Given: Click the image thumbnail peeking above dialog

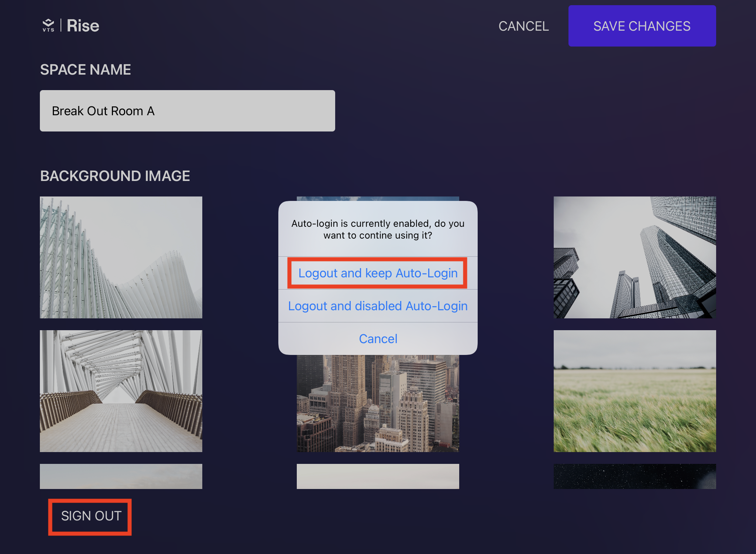Looking at the screenshot, I should pos(378,199).
